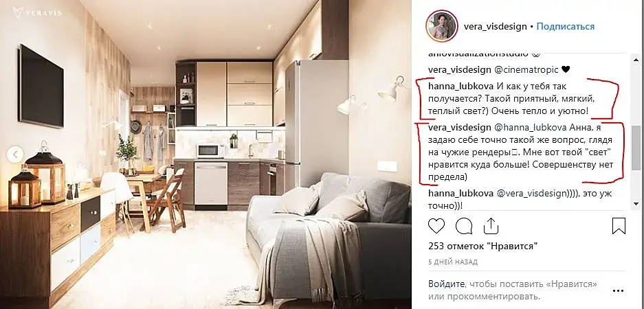Click Подписаться to follow account

pos(566,26)
